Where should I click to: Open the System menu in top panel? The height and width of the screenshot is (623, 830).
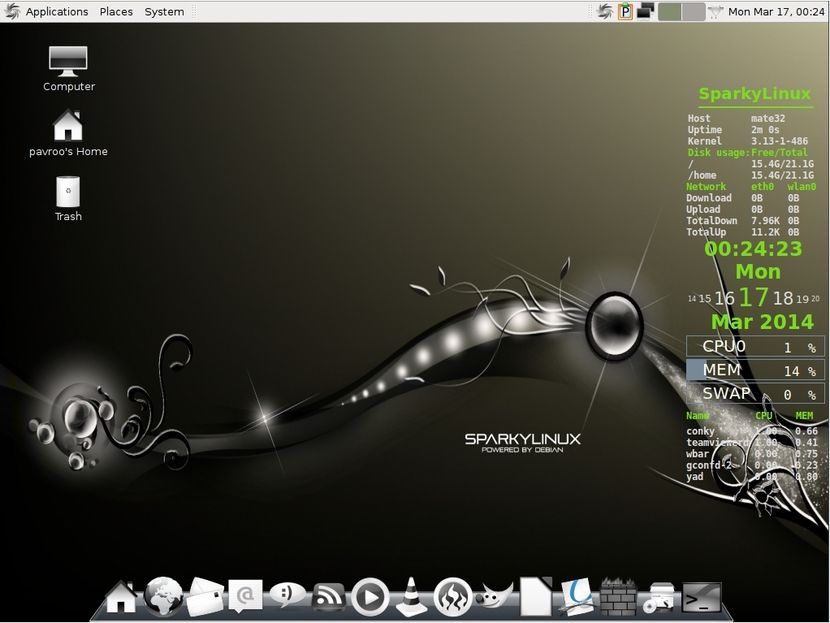coord(164,12)
